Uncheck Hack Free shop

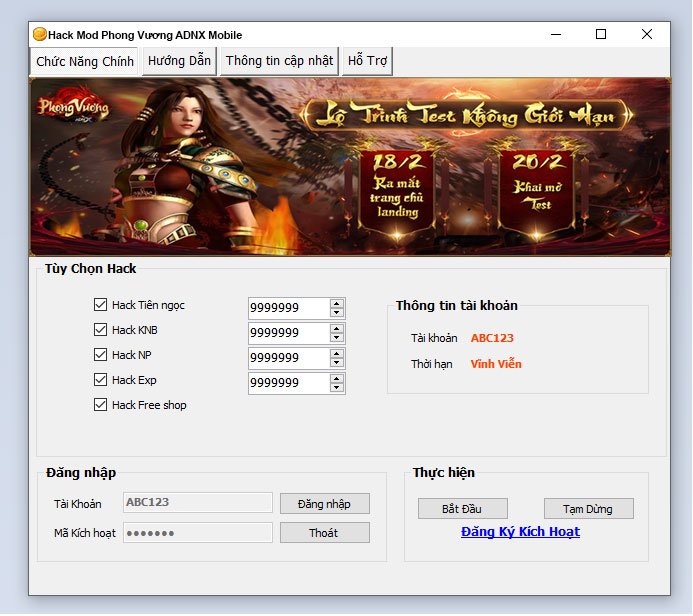pyautogui.click(x=100, y=405)
